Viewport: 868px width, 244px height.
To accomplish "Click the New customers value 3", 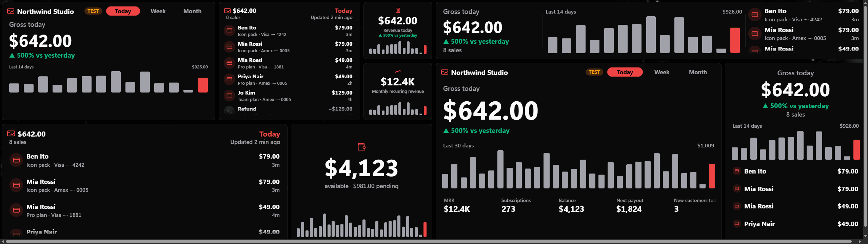I will 676,209.
